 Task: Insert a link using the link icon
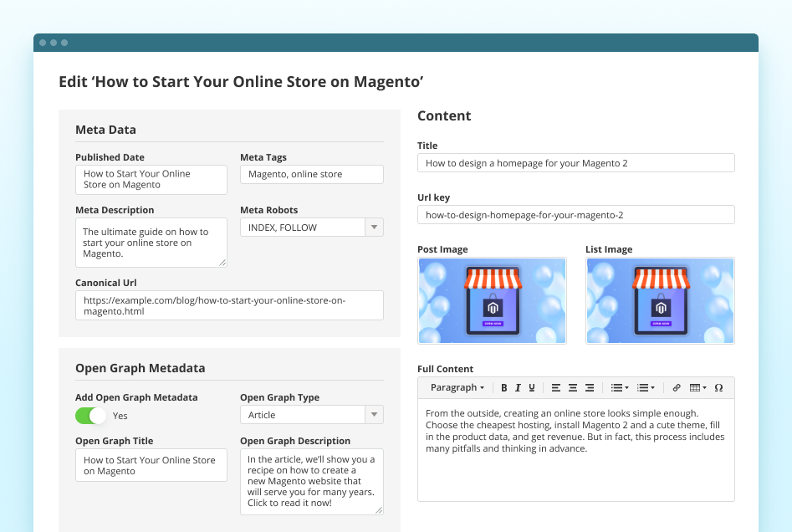(x=677, y=388)
